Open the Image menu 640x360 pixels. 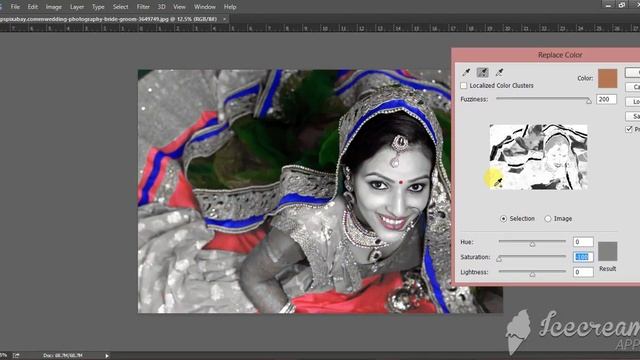(53, 7)
